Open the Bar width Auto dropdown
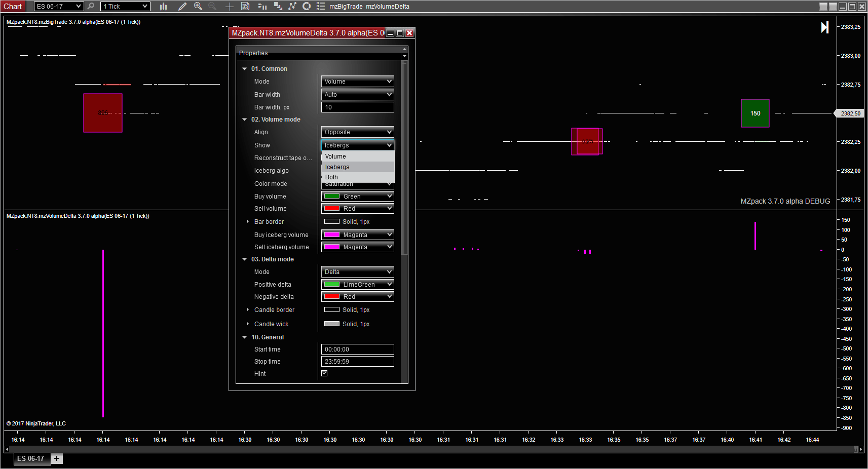 click(x=358, y=95)
